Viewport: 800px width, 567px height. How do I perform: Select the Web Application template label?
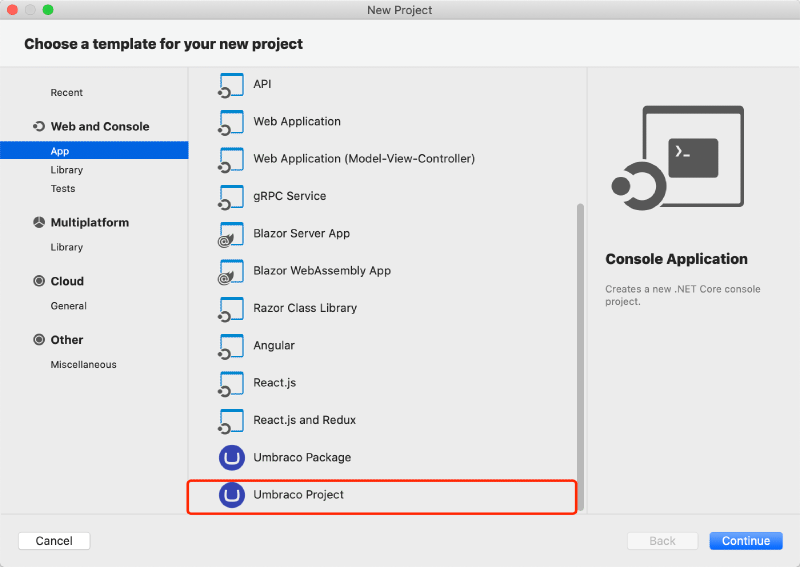pyautogui.click(x=297, y=121)
